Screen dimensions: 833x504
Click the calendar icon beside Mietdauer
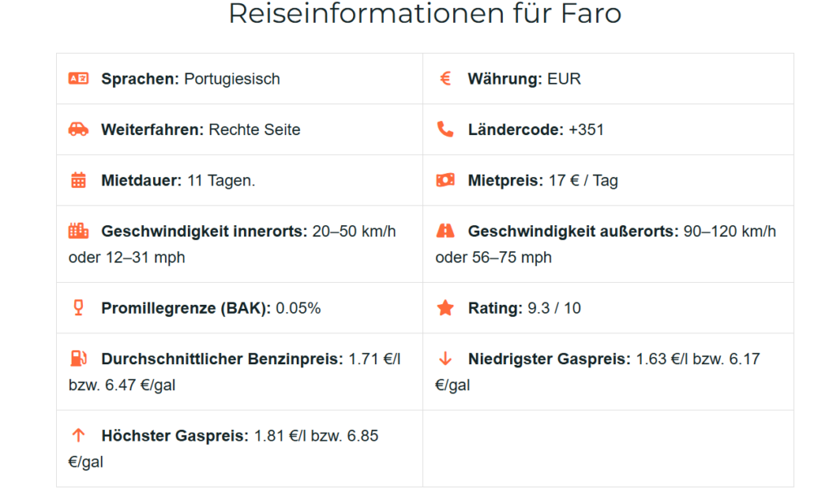tap(78, 180)
